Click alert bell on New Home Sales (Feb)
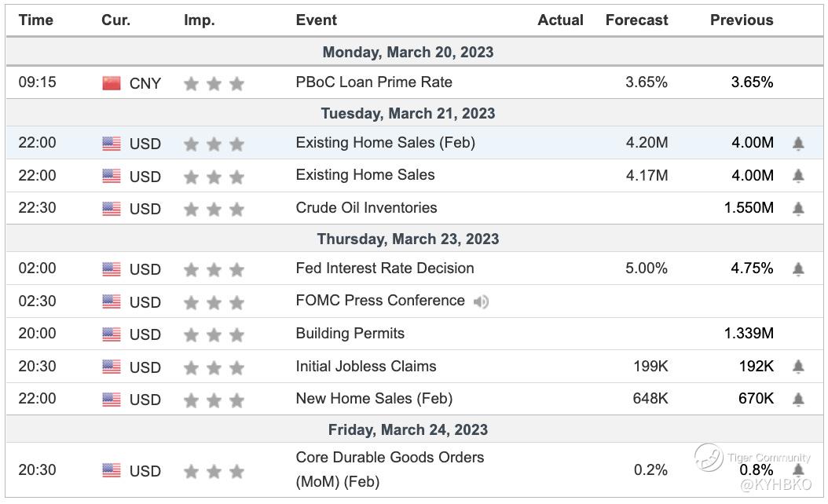Viewport: 828px width, 504px height. 798,400
